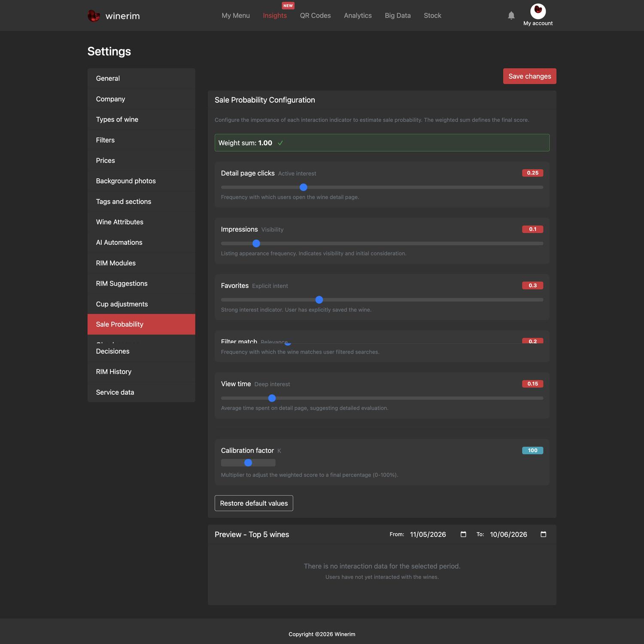Click the Calibration factor 100 badge

(533, 450)
